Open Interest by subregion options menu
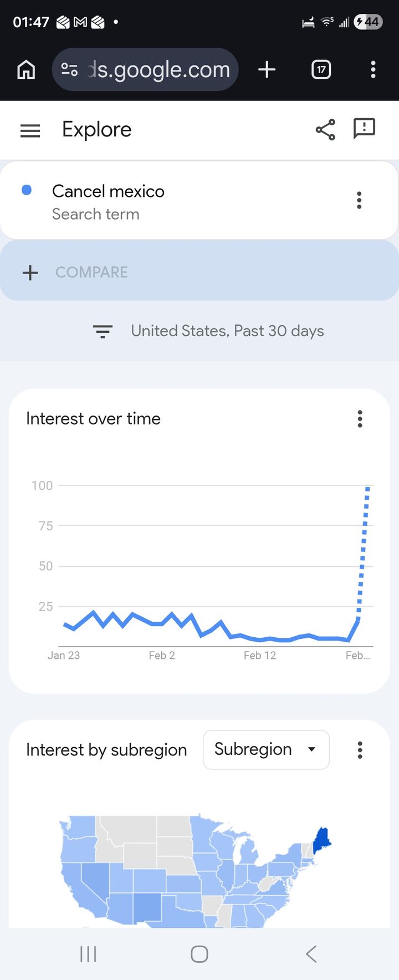 pos(360,750)
